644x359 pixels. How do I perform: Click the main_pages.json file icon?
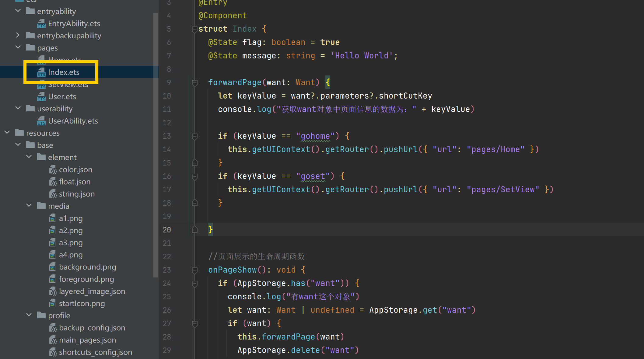click(53, 340)
